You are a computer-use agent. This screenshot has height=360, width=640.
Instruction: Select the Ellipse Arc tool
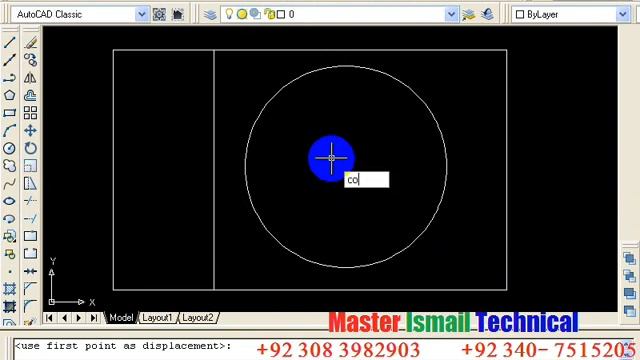coord(10,219)
